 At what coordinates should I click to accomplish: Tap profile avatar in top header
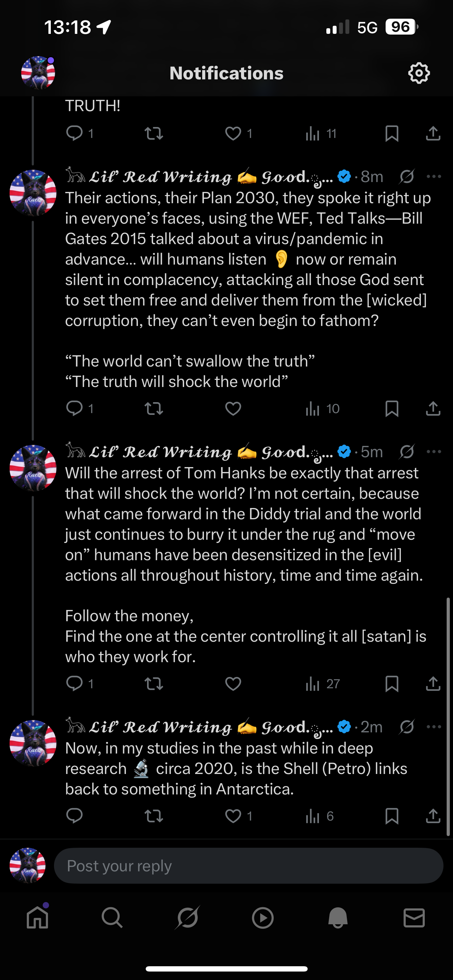click(38, 73)
